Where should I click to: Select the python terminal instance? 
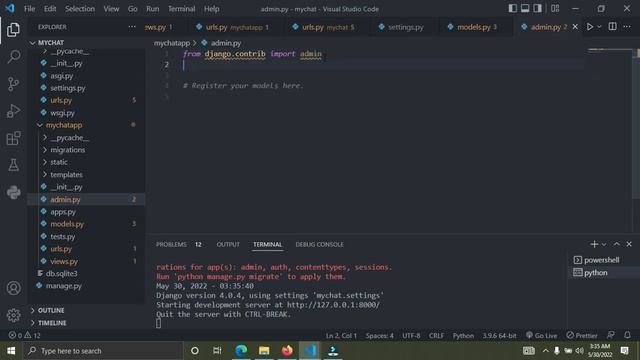click(x=602, y=272)
